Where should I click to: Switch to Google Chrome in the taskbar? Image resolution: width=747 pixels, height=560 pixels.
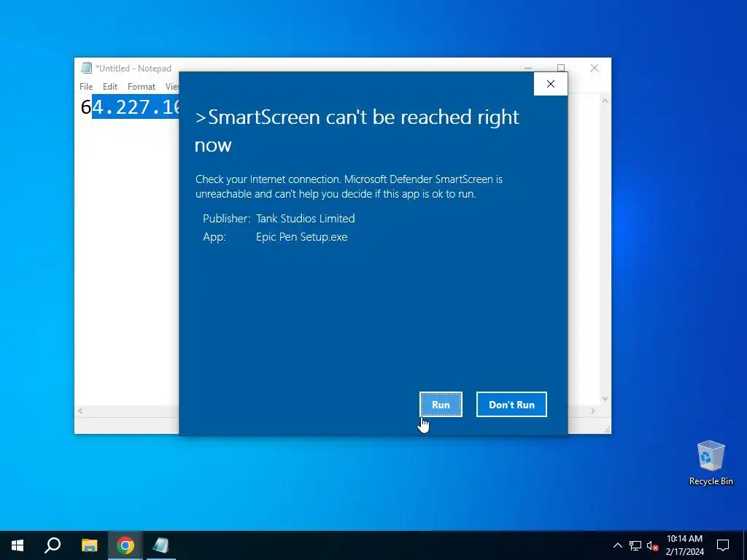coord(125,545)
